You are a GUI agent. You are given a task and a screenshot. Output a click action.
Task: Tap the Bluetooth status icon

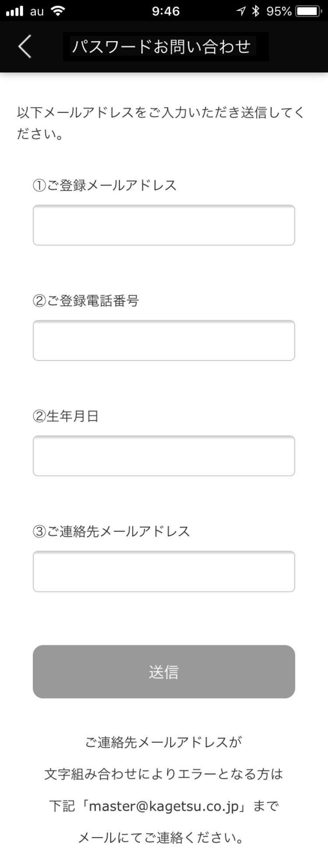[x=256, y=11]
